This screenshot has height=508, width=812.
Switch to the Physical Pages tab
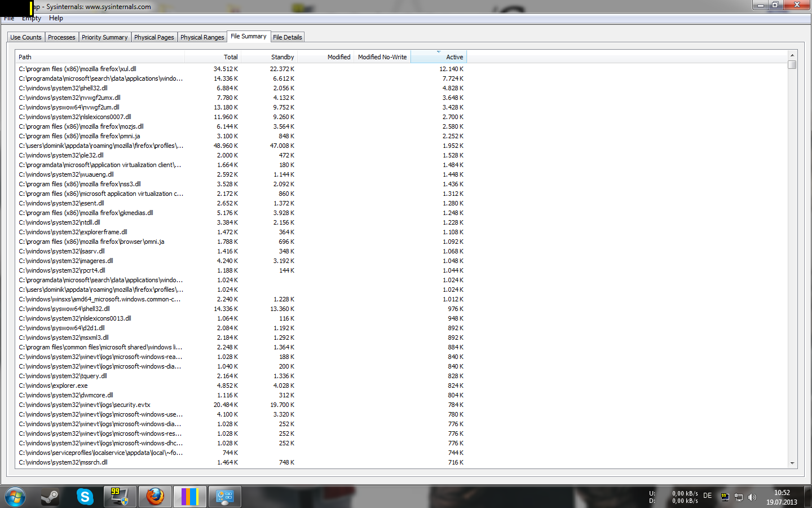(154, 37)
